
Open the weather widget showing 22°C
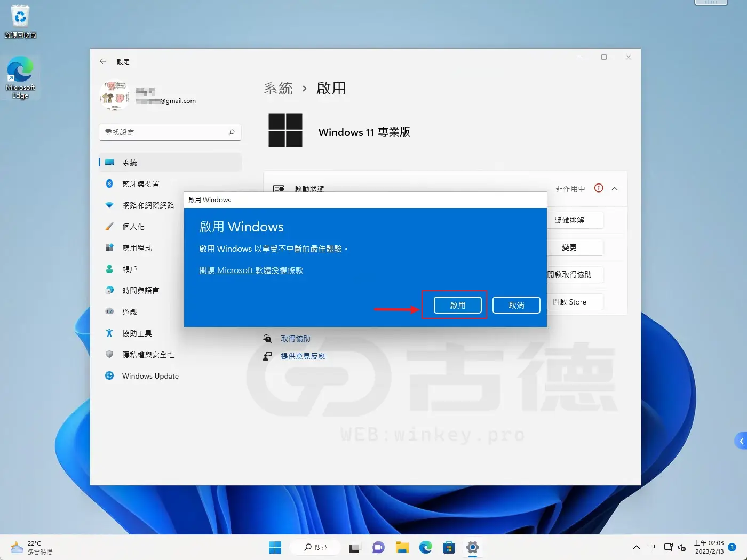[32, 547]
